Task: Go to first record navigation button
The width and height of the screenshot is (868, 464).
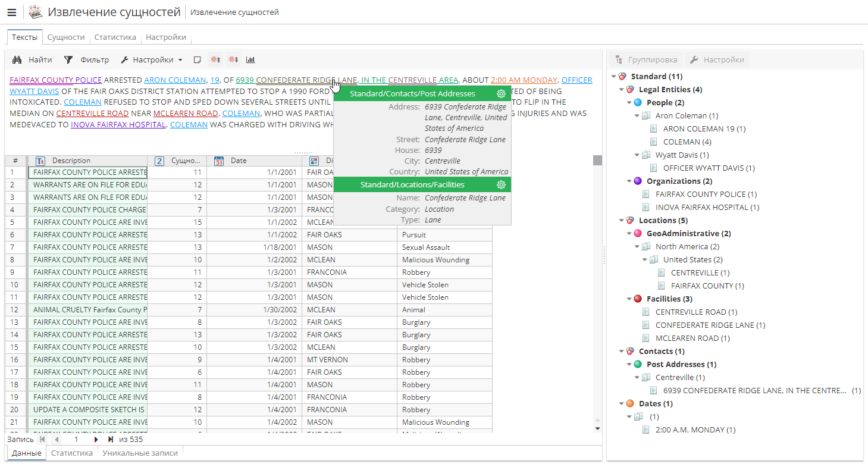Action: [42, 439]
